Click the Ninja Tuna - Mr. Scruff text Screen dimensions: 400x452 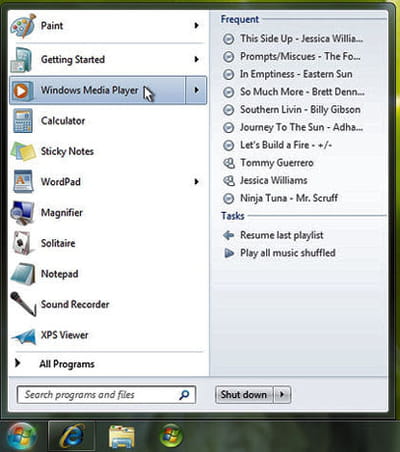point(289,198)
